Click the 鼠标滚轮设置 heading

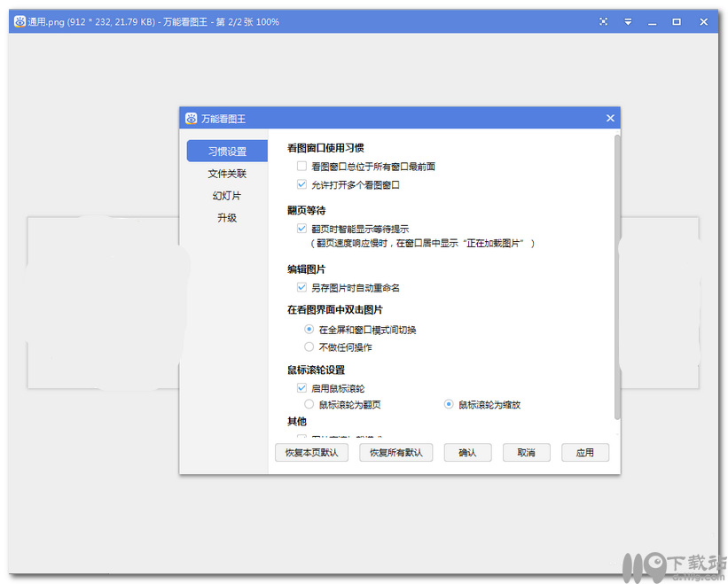317,370
